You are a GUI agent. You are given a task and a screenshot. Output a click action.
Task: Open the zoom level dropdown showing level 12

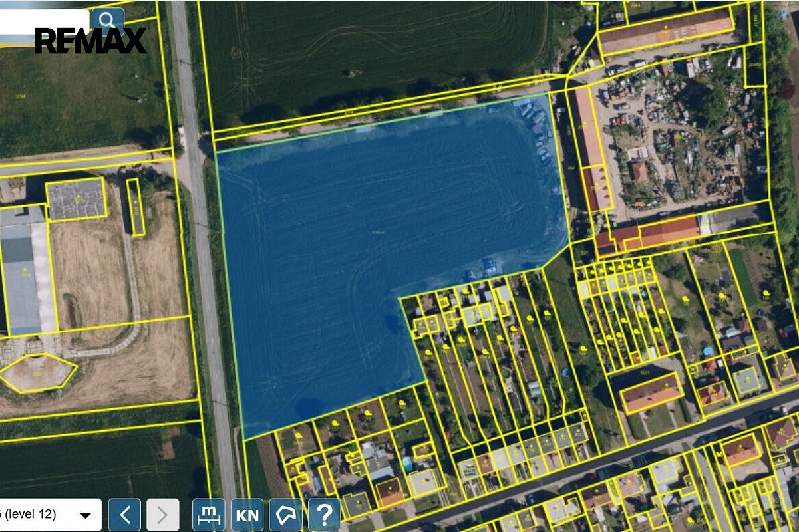click(x=51, y=515)
